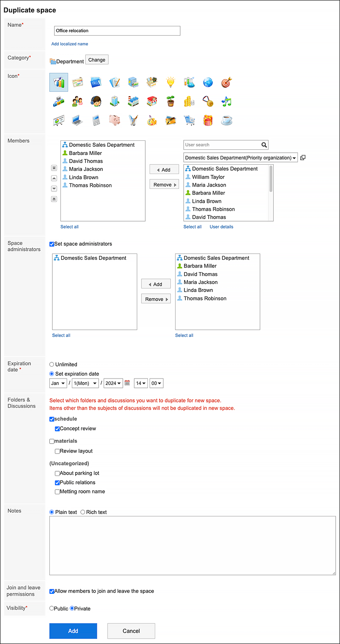This screenshot has width=340, height=644.
Task: Choose the presentation board icon
Action: pyautogui.click(x=59, y=120)
